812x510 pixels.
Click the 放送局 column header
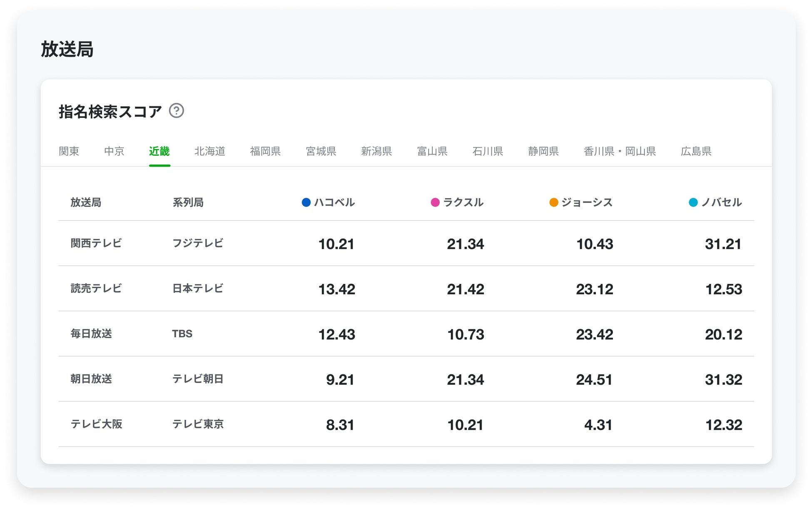pyautogui.click(x=86, y=202)
